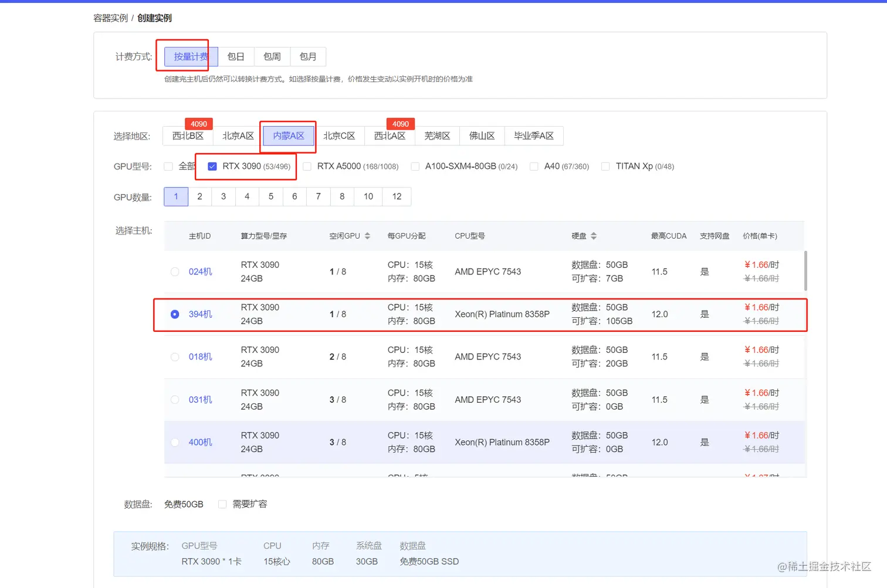
Task: Click 免费50GB data disk text
Action: coord(184,504)
